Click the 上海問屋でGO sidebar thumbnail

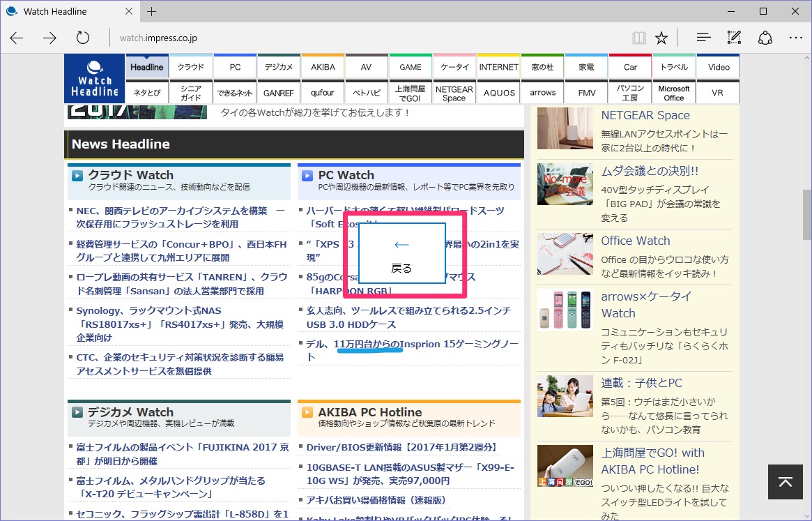click(x=565, y=466)
